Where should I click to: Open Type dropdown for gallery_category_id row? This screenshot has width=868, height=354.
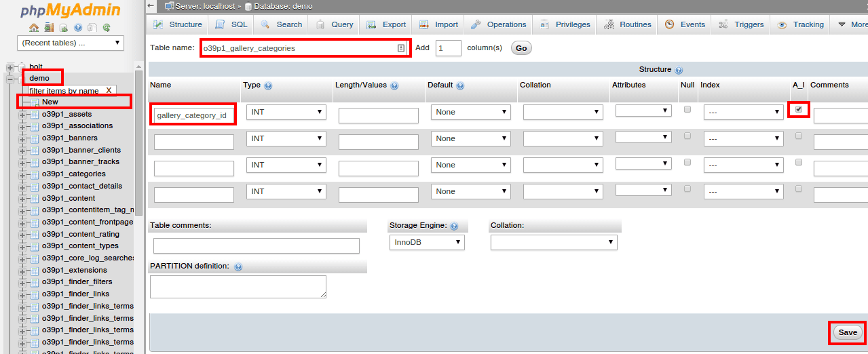click(286, 112)
